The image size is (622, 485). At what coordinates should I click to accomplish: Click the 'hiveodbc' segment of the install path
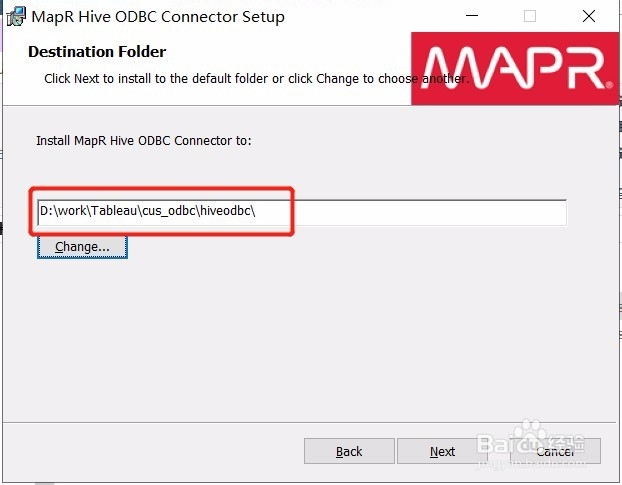pos(225,211)
